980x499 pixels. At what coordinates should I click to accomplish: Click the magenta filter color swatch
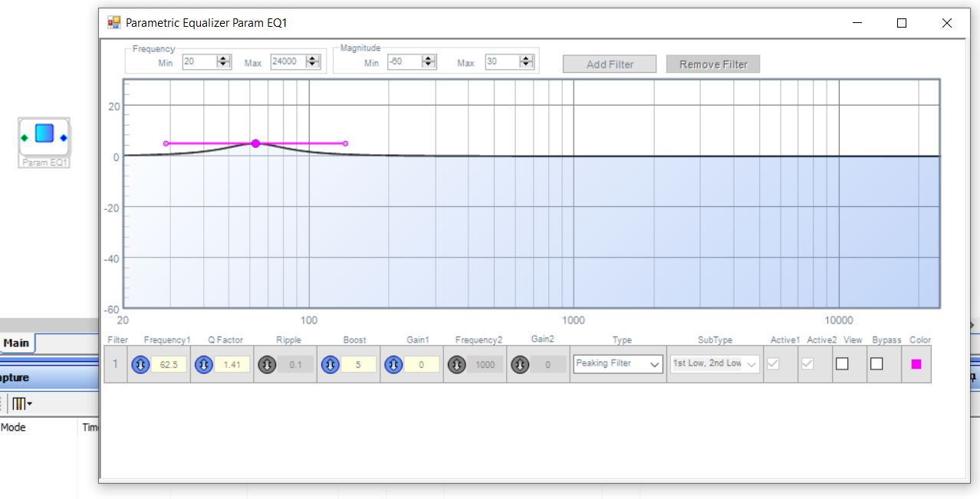(916, 364)
